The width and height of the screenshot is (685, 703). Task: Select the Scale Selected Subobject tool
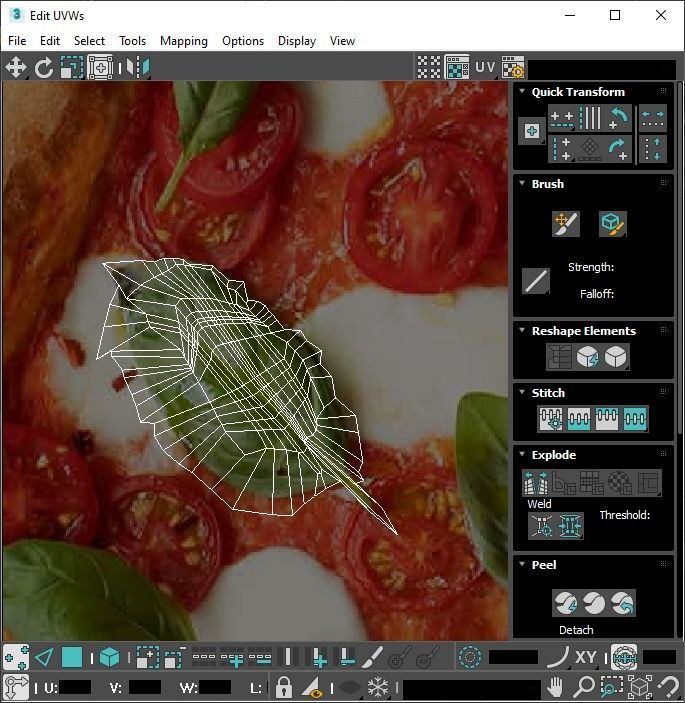[x=72, y=68]
